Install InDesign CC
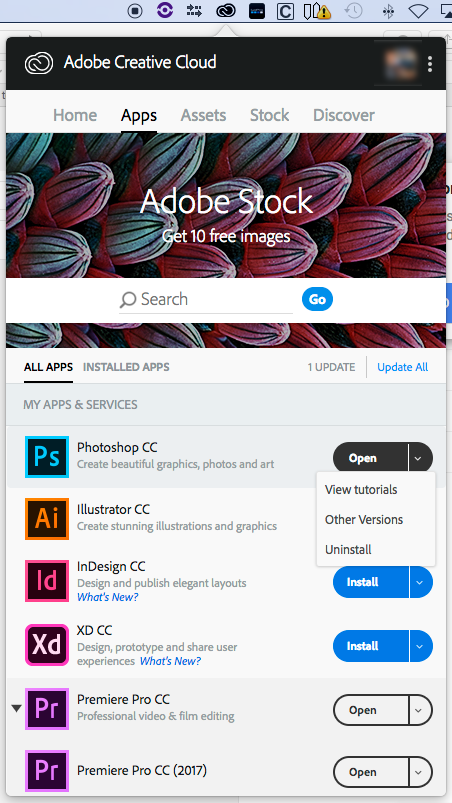Viewport: 452px width, 803px height. coord(371,582)
